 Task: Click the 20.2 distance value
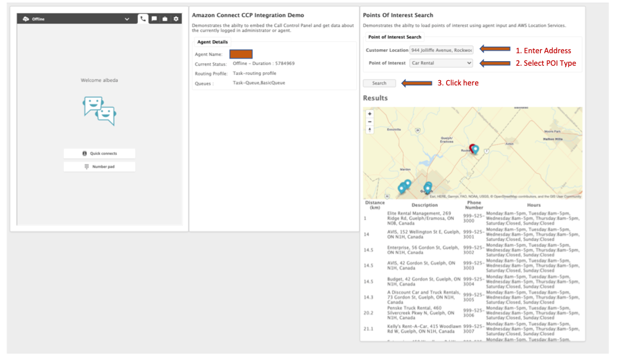(369, 313)
